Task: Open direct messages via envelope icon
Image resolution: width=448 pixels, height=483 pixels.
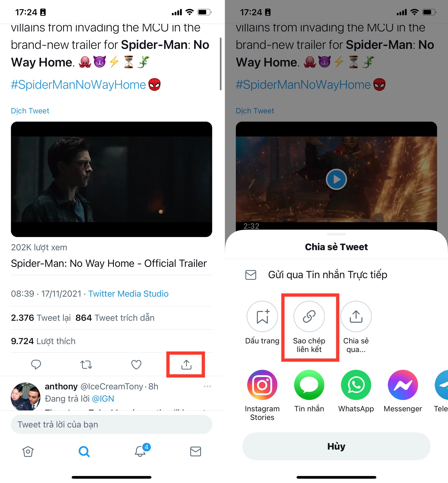Action: (x=195, y=452)
